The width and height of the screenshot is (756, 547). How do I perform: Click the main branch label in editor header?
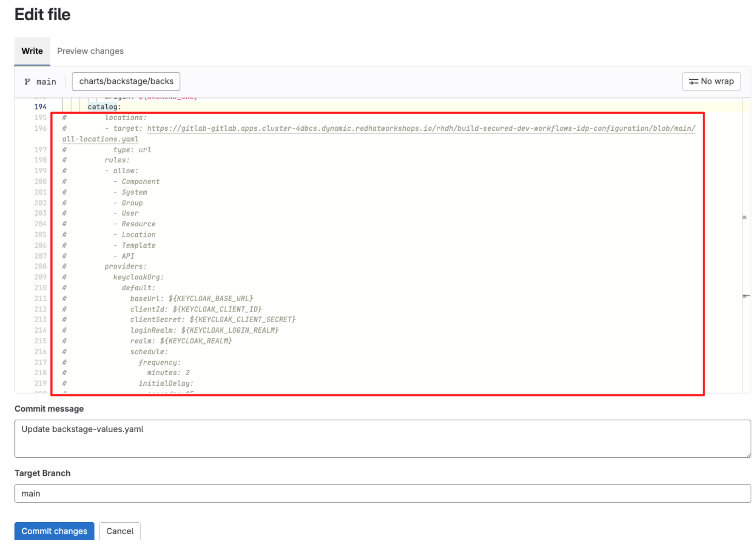(46, 82)
